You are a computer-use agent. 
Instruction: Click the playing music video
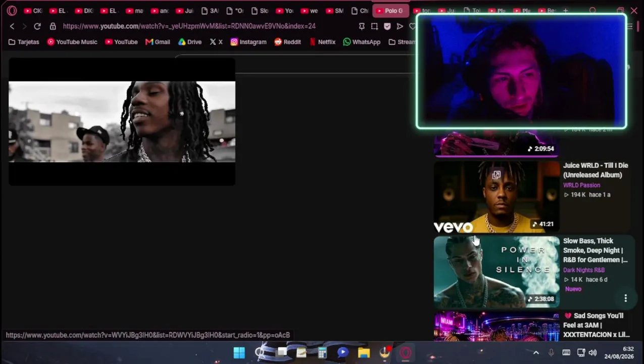click(122, 122)
